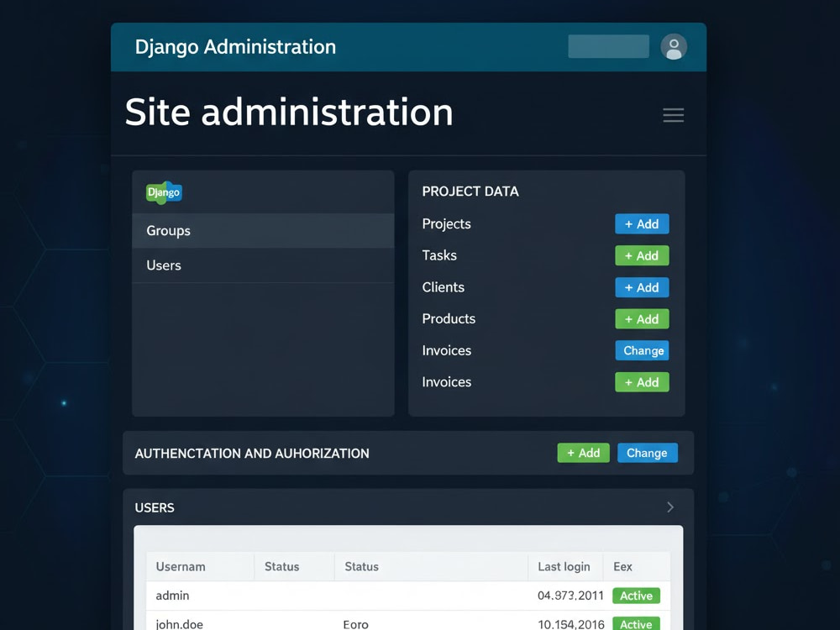The image size is (840, 630).
Task: Expand the USERS panel chevron
Action: pyautogui.click(x=670, y=507)
